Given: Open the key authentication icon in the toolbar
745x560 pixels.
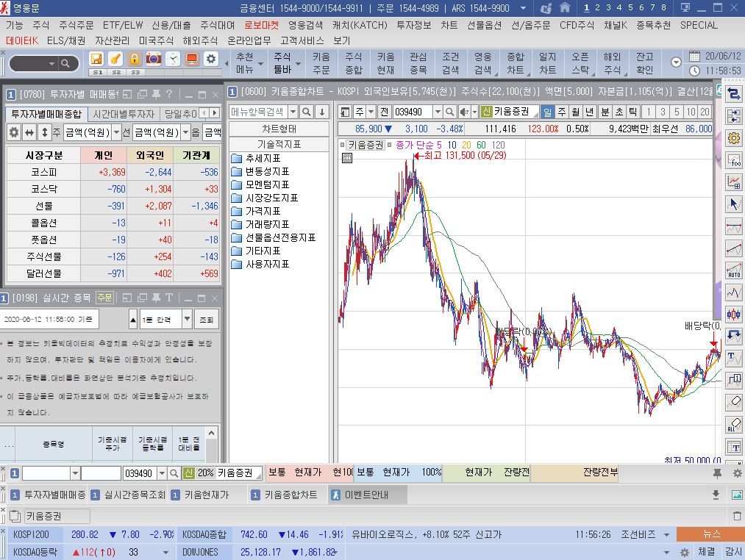Looking at the screenshot, I should [115, 59].
